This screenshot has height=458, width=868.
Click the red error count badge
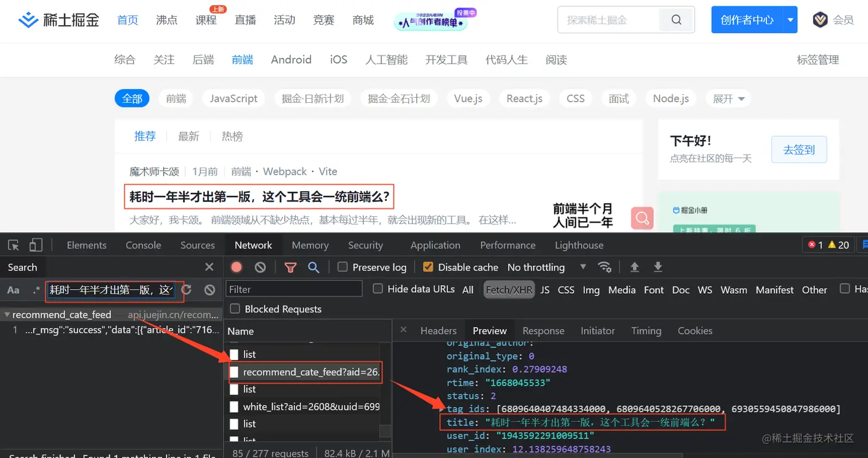(815, 245)
